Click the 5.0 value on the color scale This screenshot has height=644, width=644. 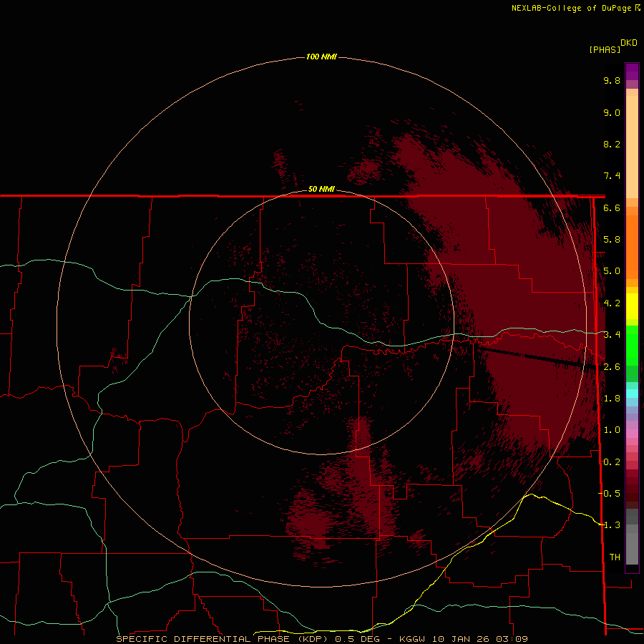[x=612, y=271]
